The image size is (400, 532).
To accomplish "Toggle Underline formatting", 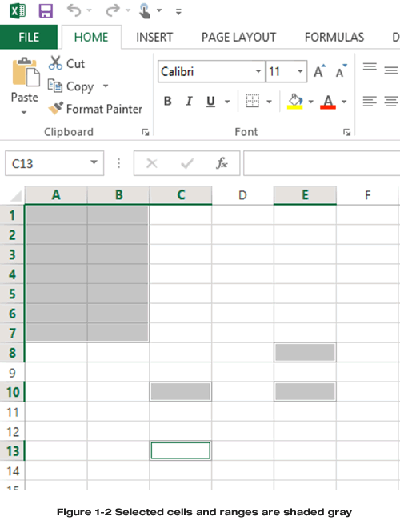I will [210, 101].
